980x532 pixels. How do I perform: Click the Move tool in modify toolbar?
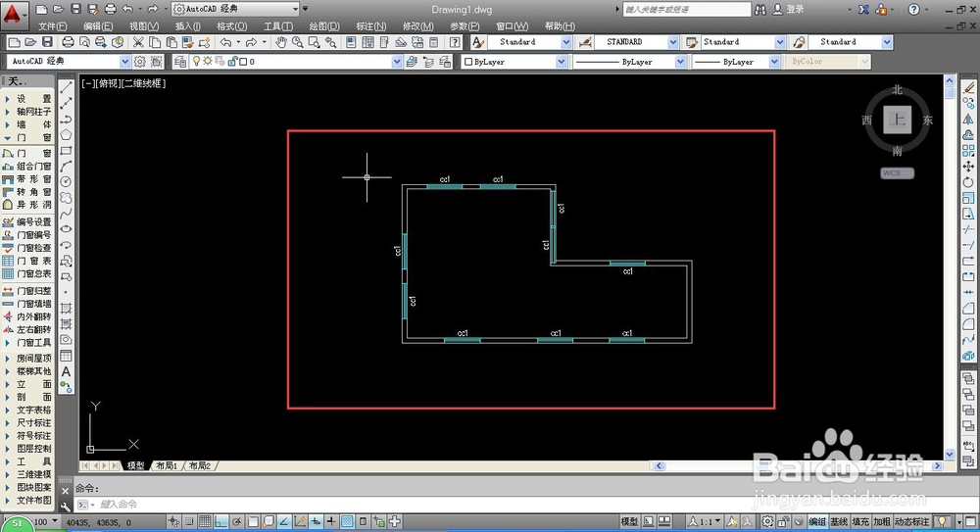[x=968, y=167]
